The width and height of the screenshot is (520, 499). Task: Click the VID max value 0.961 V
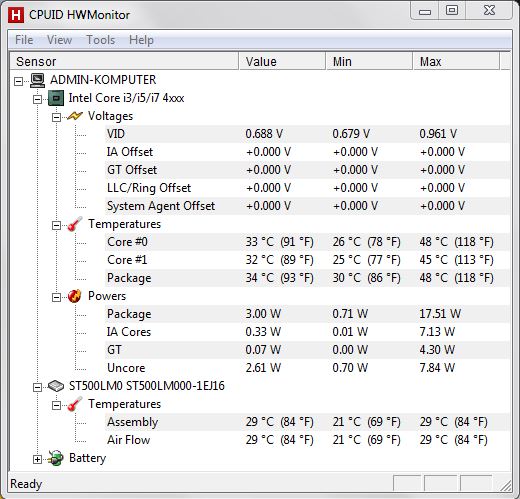(438, 134)
